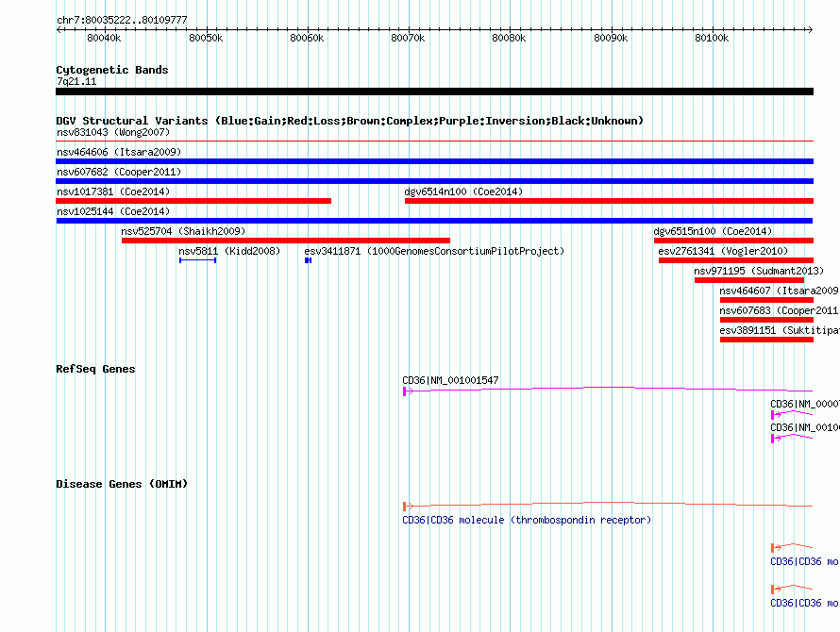Open the CD36|NM_001001547 transcript label
840x632 pixels.
click(x=450, y=380)
